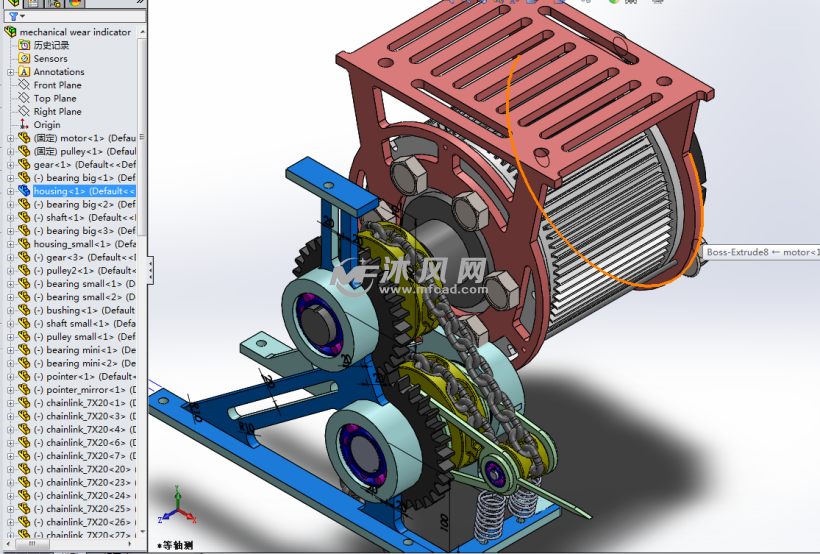The height and width of the screenshot is (554, 820).
Task: Click the horizontal scrollbar left arrow
Action: [x=9, y=544]
